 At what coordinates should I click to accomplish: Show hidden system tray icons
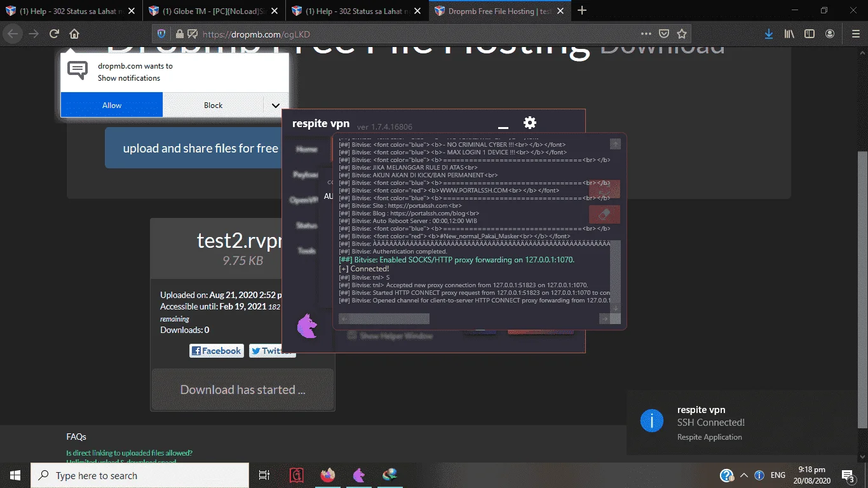744,475
